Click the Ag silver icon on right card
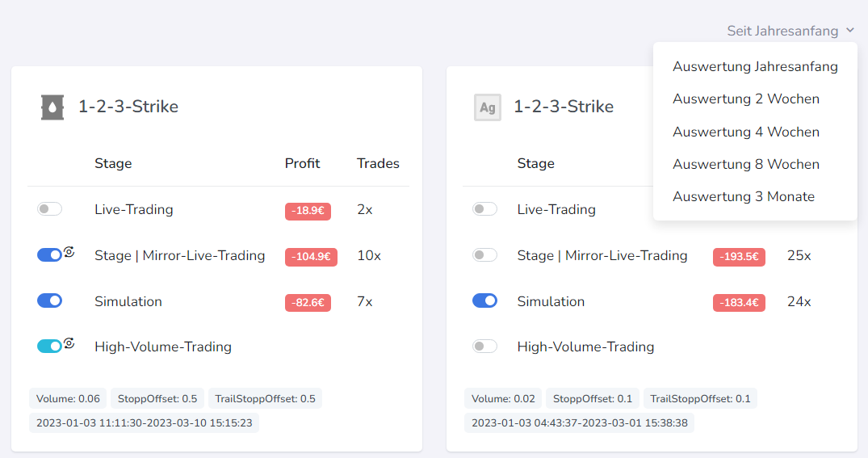 click(488, 107)
